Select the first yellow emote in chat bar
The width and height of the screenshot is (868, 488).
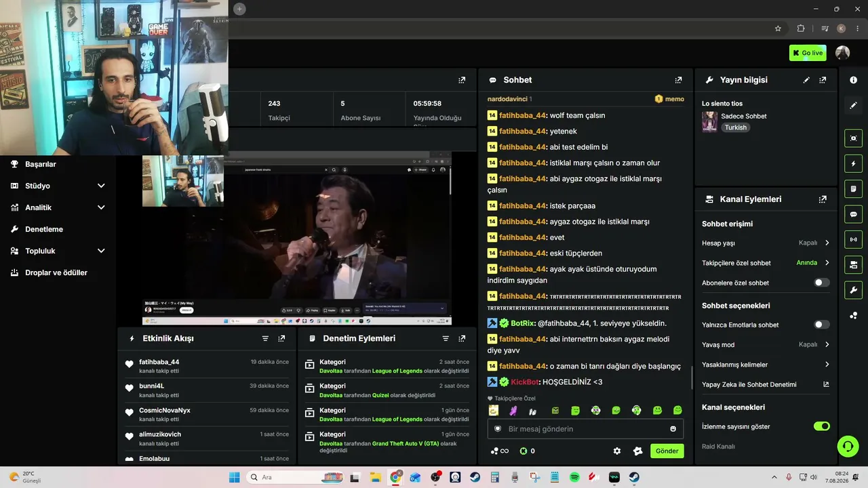tap(494, 411)
